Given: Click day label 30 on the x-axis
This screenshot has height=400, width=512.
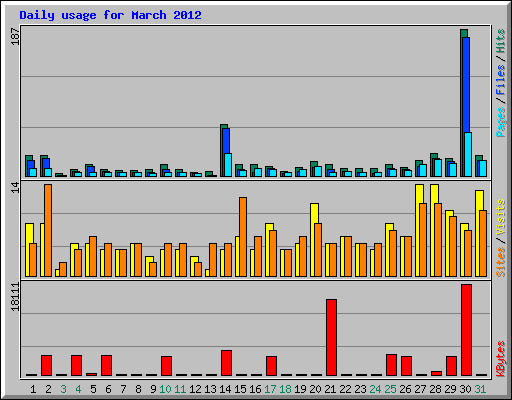Looking at the screenshot, I should point(465,389).
